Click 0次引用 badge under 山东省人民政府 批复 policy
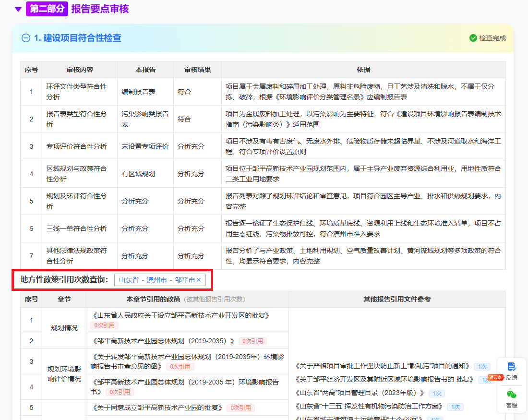528x420 pixels. click(x=104, y=325)
